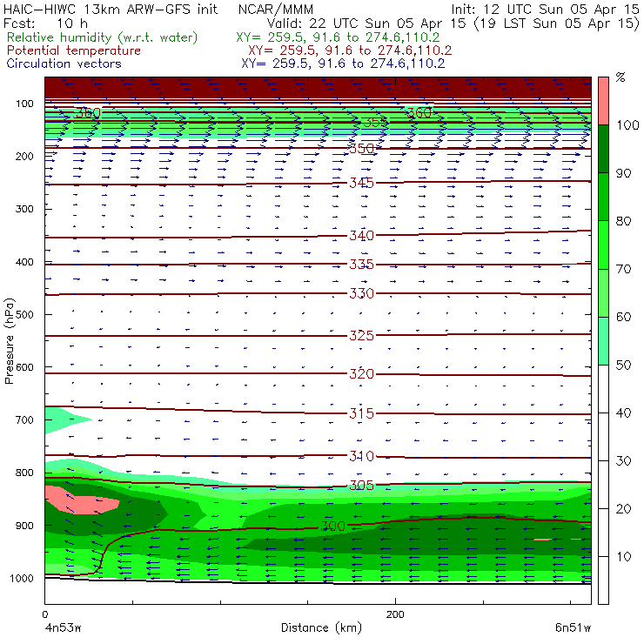Viewport: 644px width, 644px height.
Task: Click the 345 potential temperature contour label
Action: coord(361,183)
